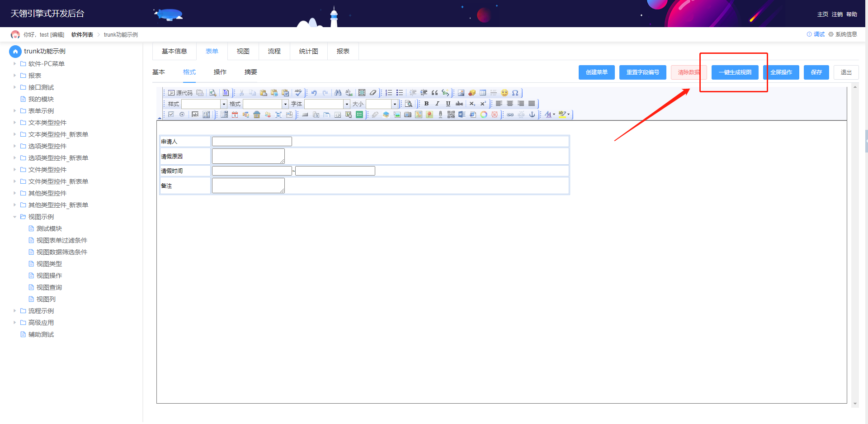The width and height of the screenshot is (868, 424).
Task: Click the color wheel control icon
Action: pyautogui.click(x=484, y=114)
